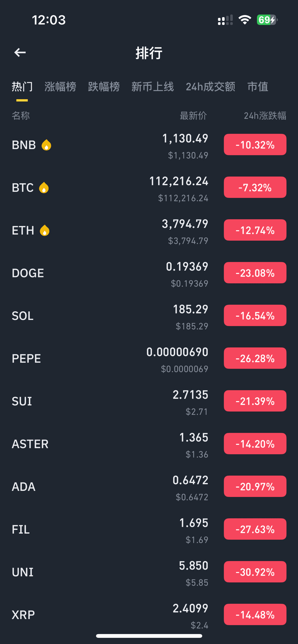Sort by 24h涨跌幅 column header
The height and width of the screenshot is (644, 298).
265,116
